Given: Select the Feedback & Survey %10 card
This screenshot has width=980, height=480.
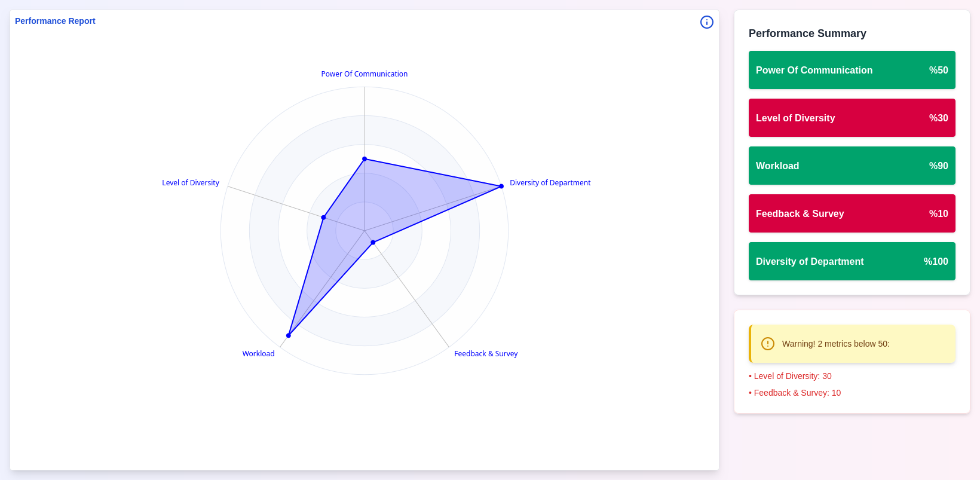Looking at the screenshot, I should [x=852, y=213].
